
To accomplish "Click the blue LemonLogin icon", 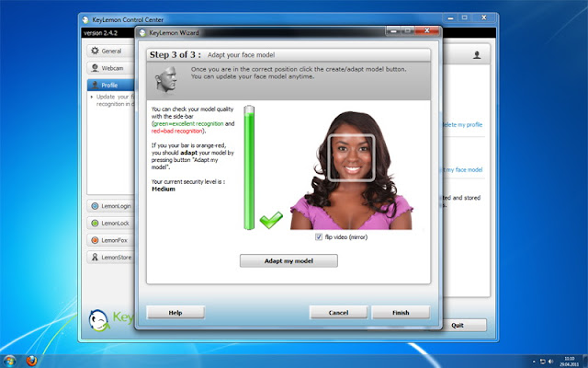I will pyautogui.click(x=95, y=206).
